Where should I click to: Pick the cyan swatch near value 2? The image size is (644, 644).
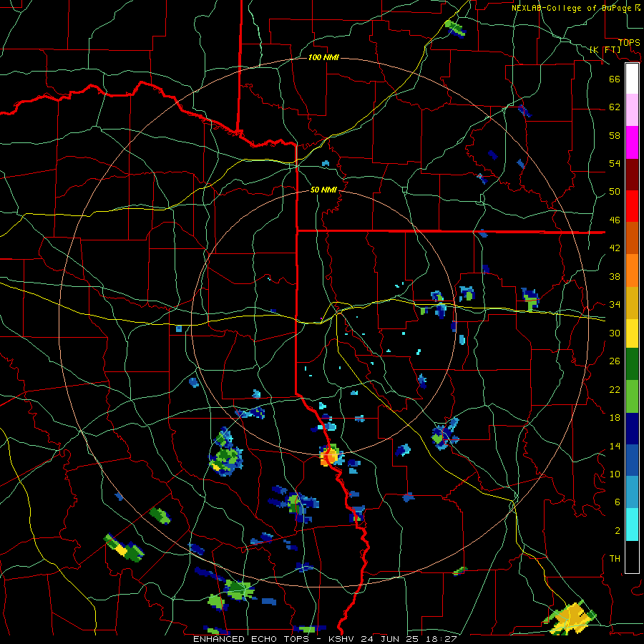[x=632, y=525]
